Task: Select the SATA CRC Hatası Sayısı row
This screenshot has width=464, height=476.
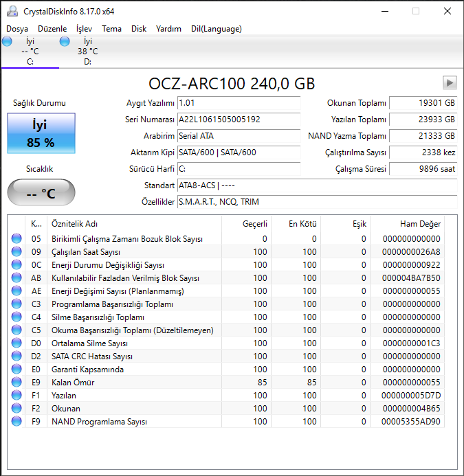Action: (x=226, y=356)
